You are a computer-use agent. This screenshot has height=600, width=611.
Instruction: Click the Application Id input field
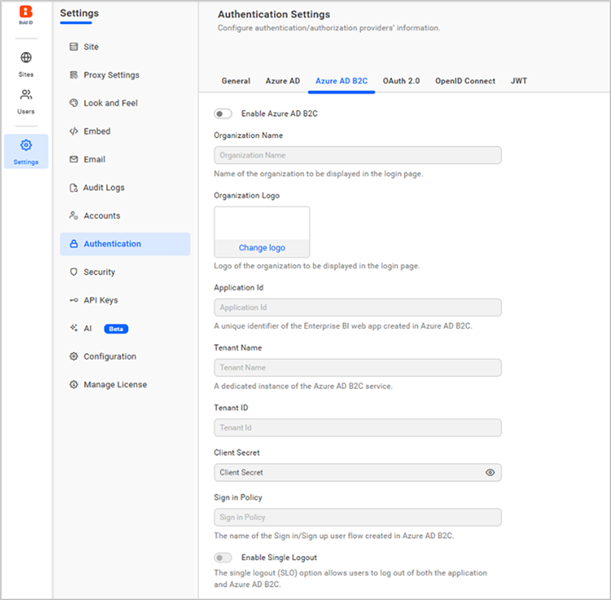click(357, 307)
